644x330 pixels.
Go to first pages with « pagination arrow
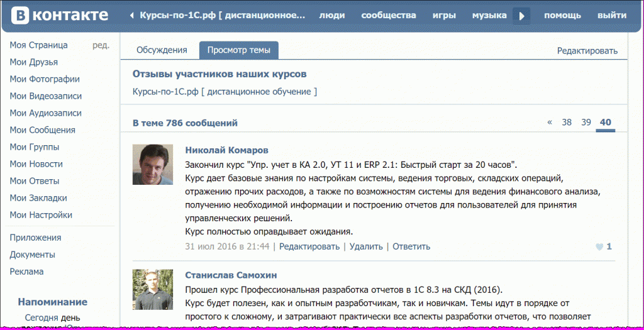point(550,123)
